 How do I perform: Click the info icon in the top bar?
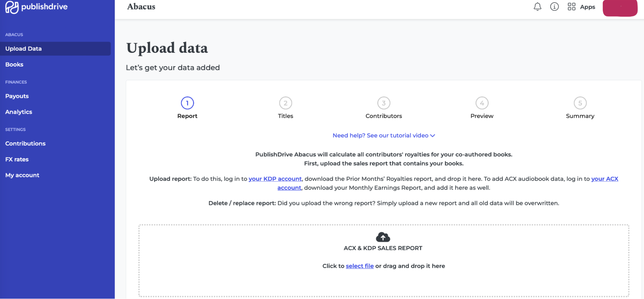click(x=554, y=6)
